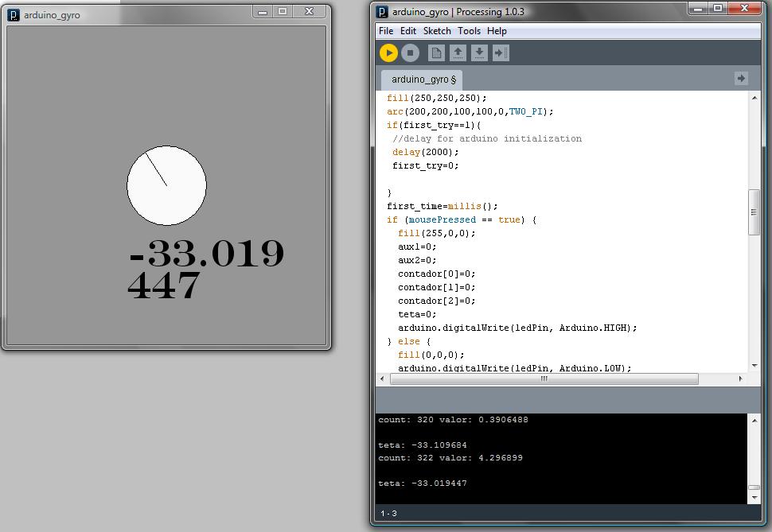Close the Processing 1.0.3 window
772x532 pixels.
(x=744, y=9)
